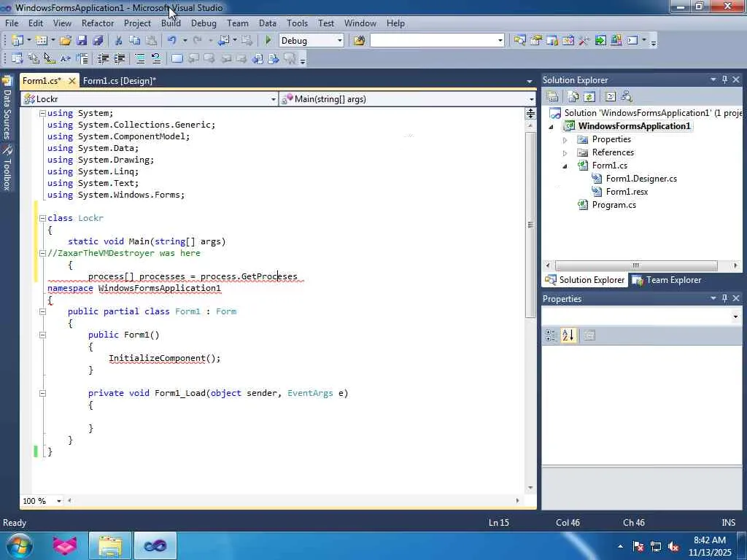The width and height of the screenshot is (747, 560).
Task: Open the Refactor menu
Action: 98,23
